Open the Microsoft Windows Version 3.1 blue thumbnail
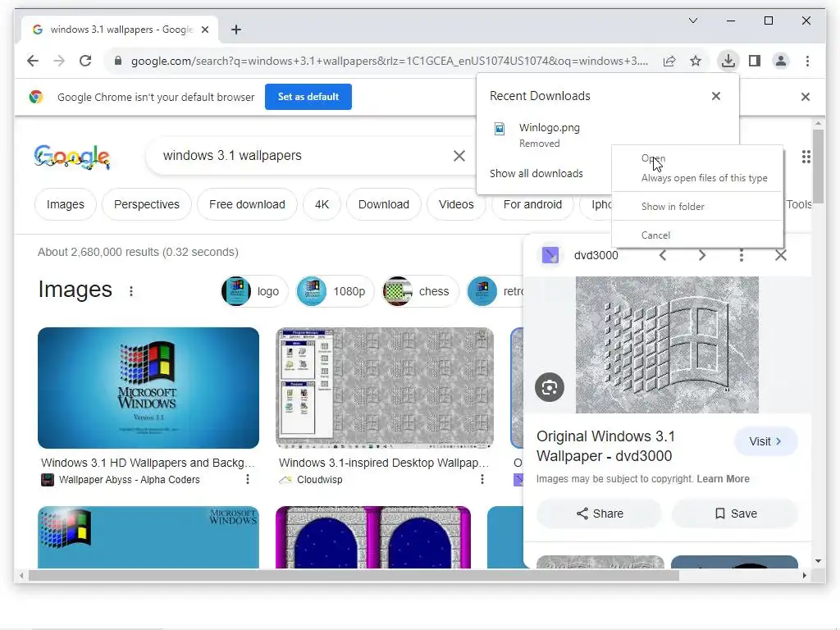This screenshot has width=840, height=630. [x=148, y=388]
